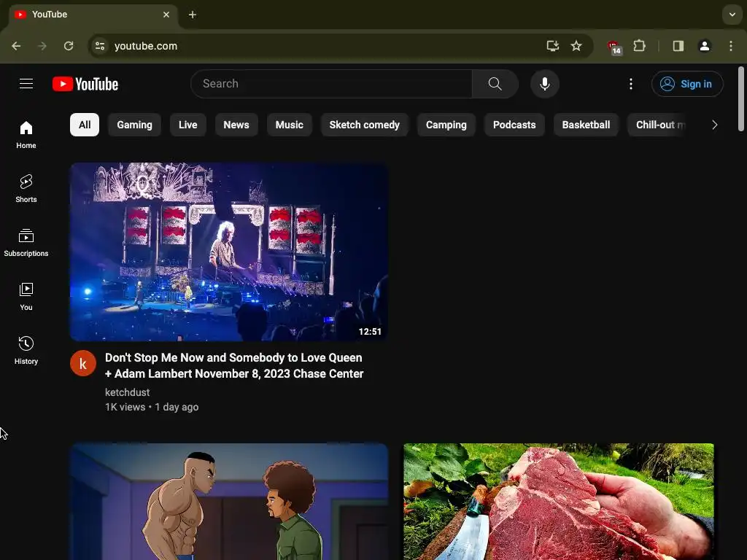Open the Extensions puzzle icon
The width and height of the screenshot is (747, 560).
639,46
